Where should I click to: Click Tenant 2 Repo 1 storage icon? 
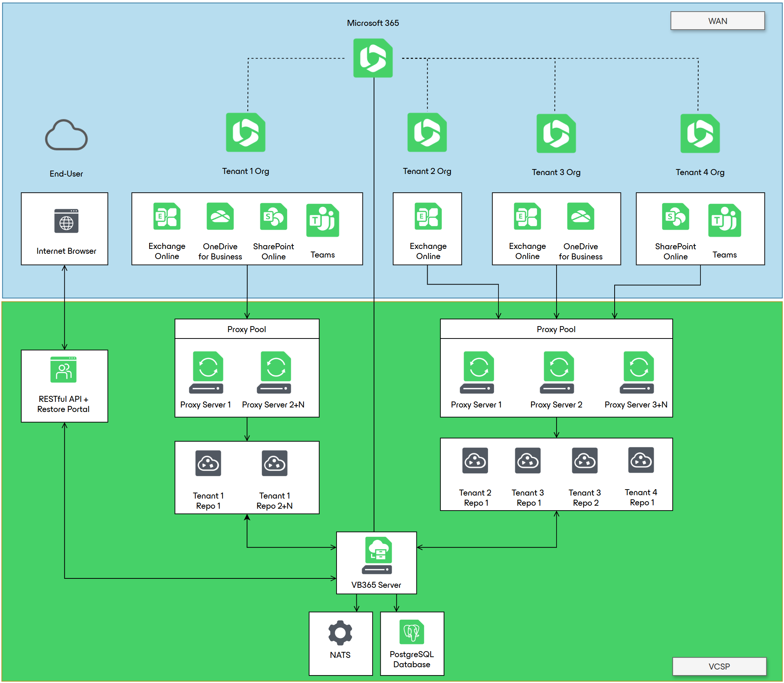pos(475,460)
